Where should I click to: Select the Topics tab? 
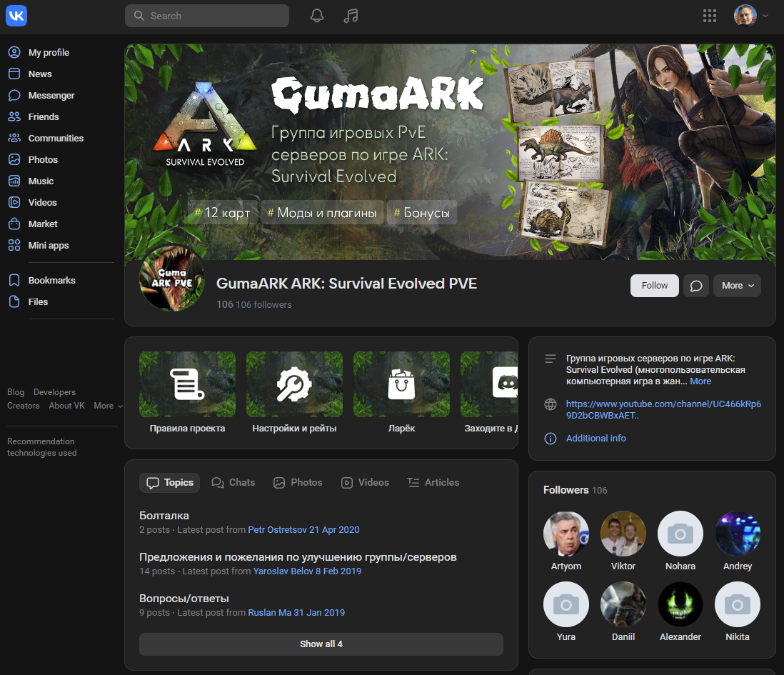pyautogui.click(x=169, y=483)
